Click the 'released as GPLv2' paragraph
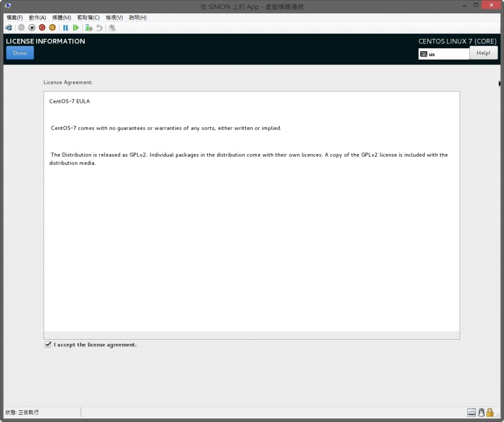504x422 pixels. click(x=249, y=159)
